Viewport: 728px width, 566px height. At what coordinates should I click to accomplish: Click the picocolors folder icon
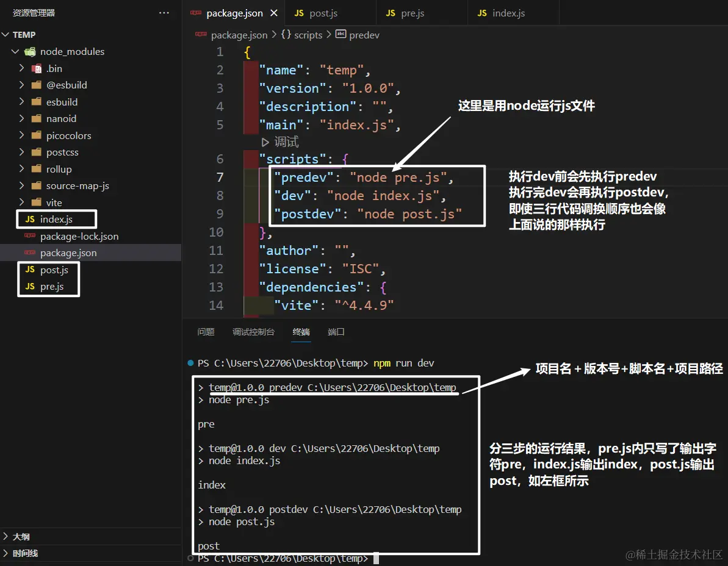click(x=36, y=135)
